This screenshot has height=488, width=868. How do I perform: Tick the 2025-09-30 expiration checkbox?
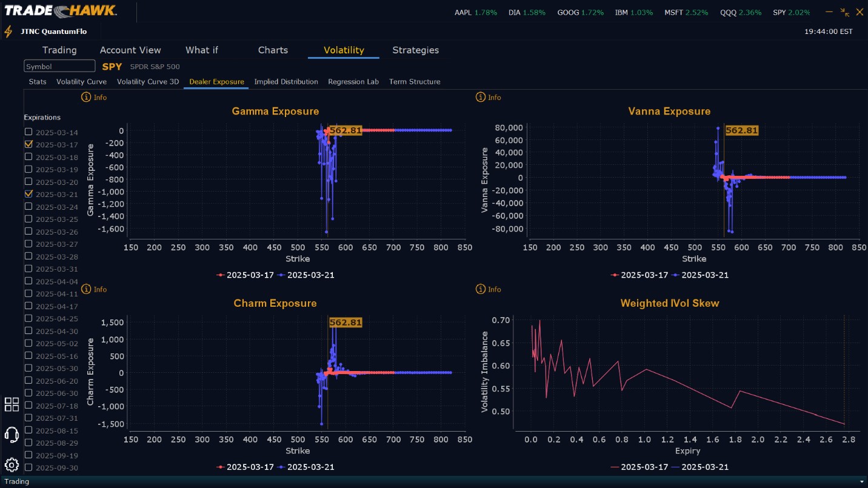(28, 467)
